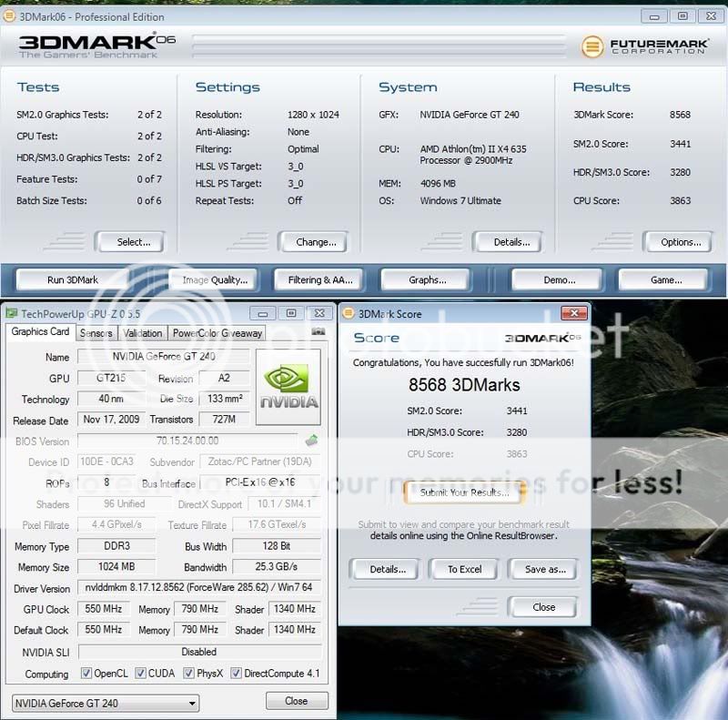
Task: Click the GFX value NVIDIA GeForce GT 240
Action: (x=470, y=115)
